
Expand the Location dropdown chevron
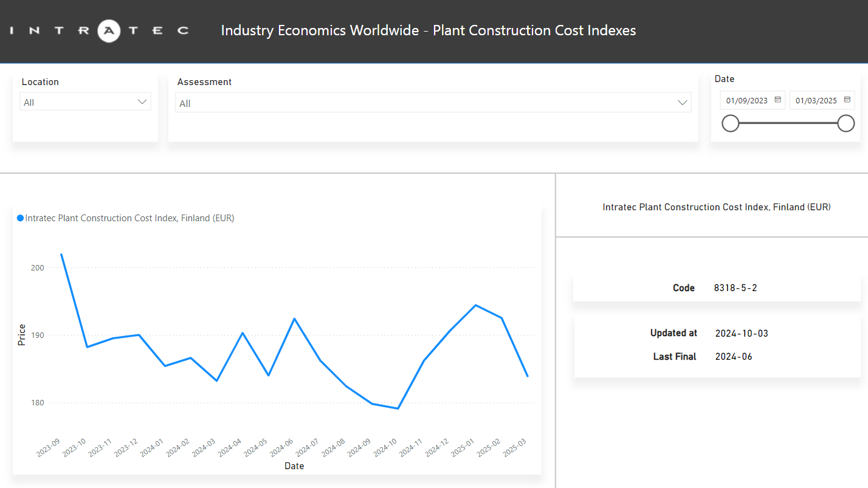click(143, 102)
